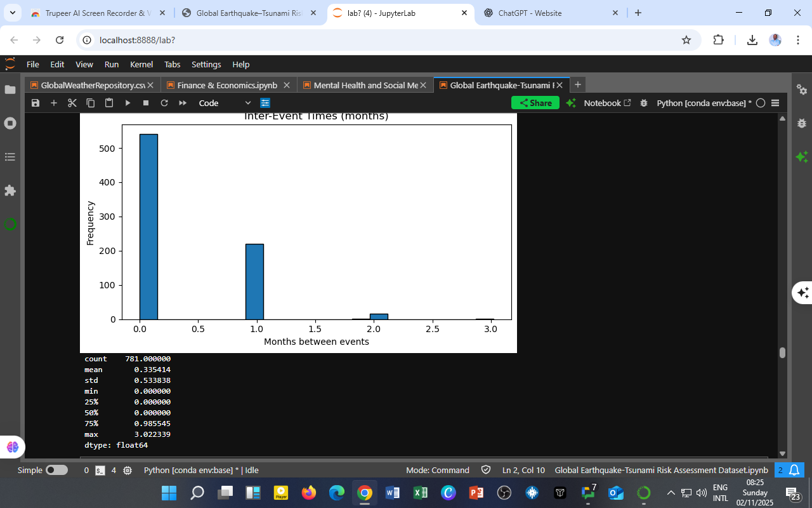This screenshot has height=508, width=812.
Task: Run the selected cell with play icon
Action: coord(128,103)
